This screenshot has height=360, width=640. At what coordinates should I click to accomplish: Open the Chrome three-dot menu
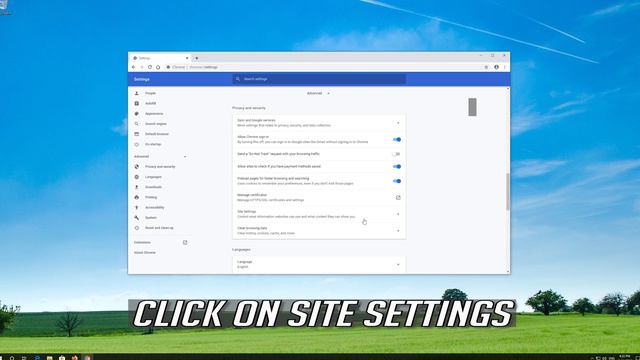(x=505, y=67)
